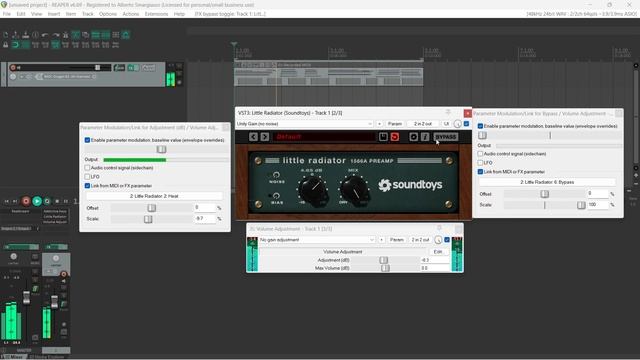Toggle Link from MIDI checkbox in Bypass window

point(480,172)
